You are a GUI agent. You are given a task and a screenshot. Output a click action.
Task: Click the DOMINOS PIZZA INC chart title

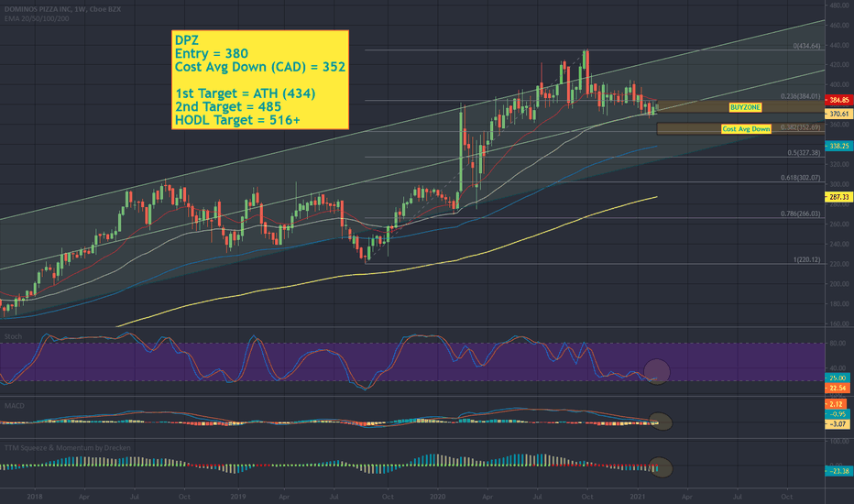[62, 9]
